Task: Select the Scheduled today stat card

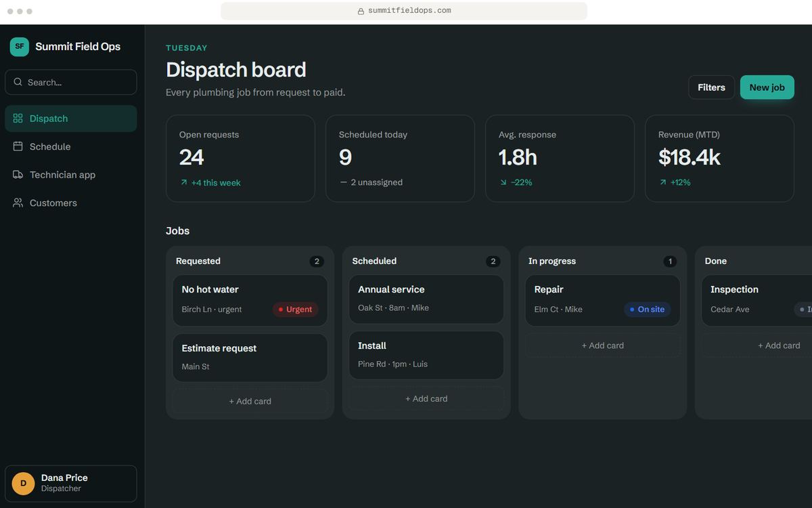Action: 400,158
